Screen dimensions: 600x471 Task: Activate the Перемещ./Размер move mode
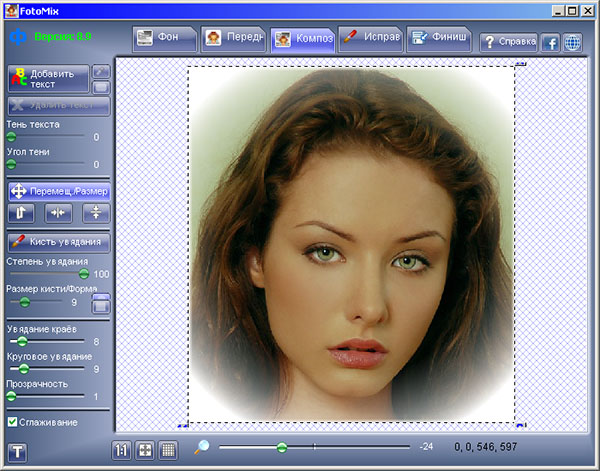point(58,190)
